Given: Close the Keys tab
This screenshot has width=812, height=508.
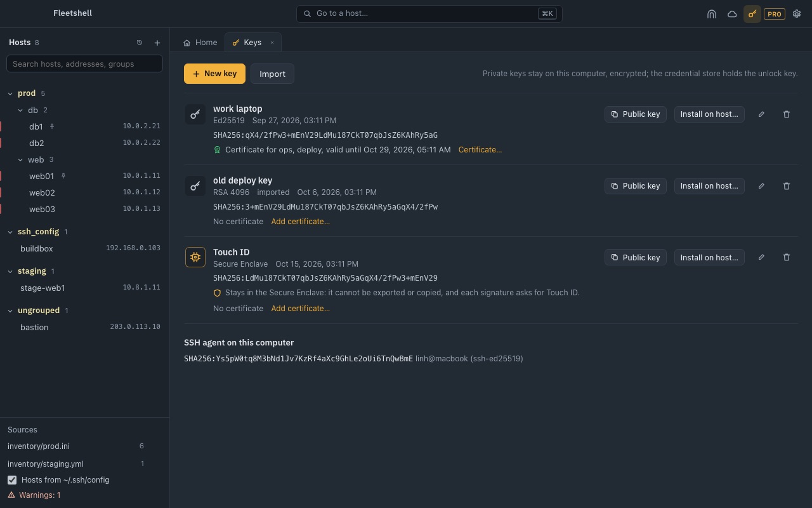Looking at the screenshot, I should [272, 43].
